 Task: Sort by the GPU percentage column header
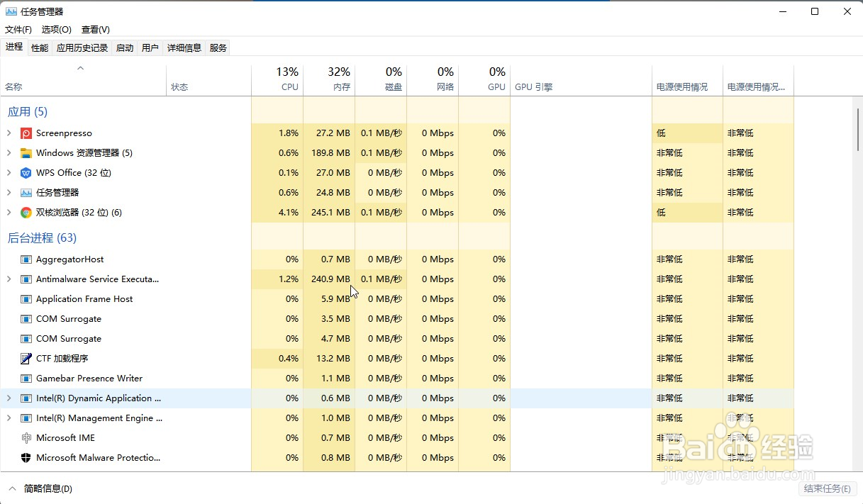(x=484, y=80)
